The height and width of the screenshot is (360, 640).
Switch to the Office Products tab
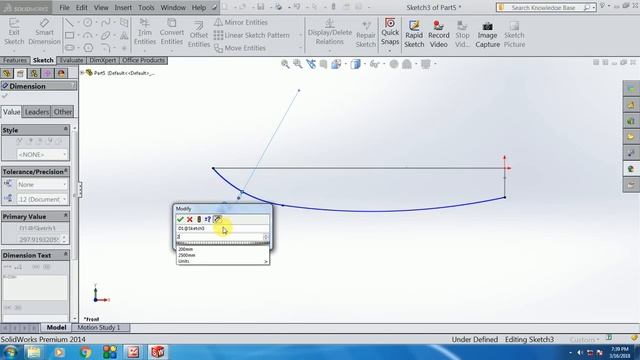(143, 60)
